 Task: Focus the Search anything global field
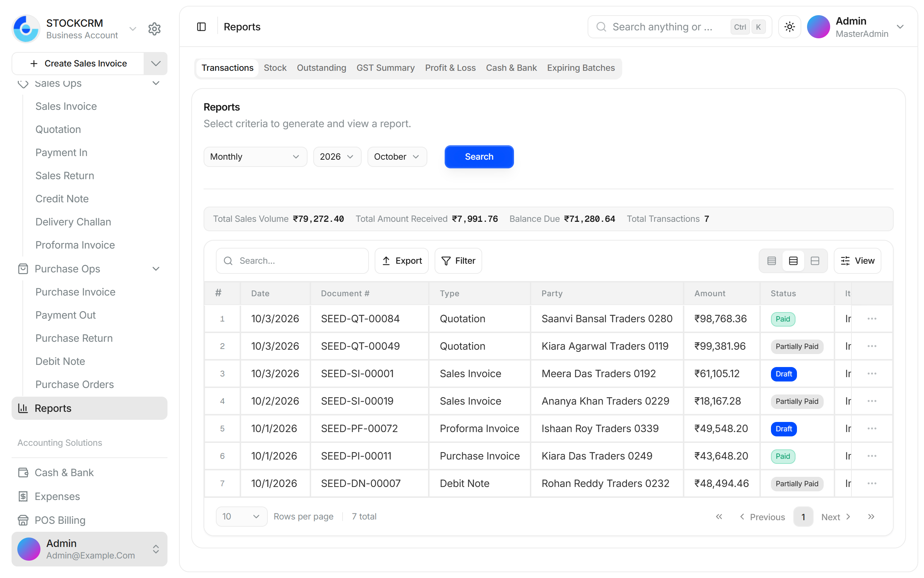(x=679, y=27)
